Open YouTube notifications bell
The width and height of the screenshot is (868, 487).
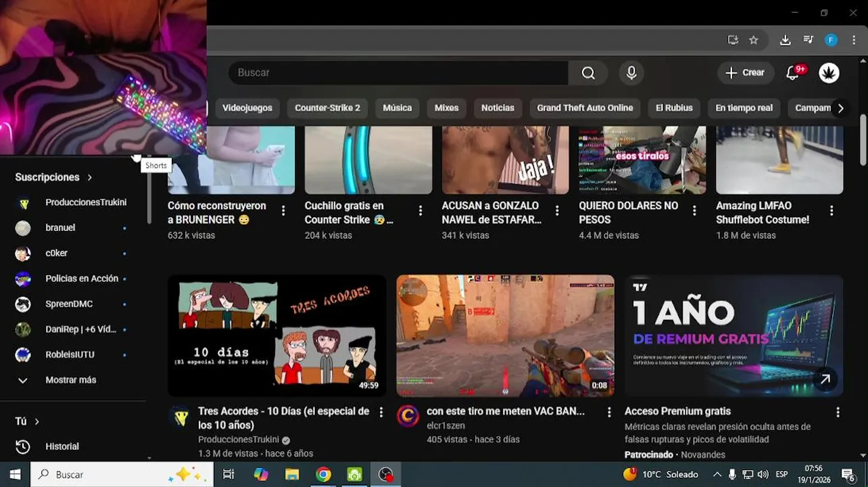point(793,73)
